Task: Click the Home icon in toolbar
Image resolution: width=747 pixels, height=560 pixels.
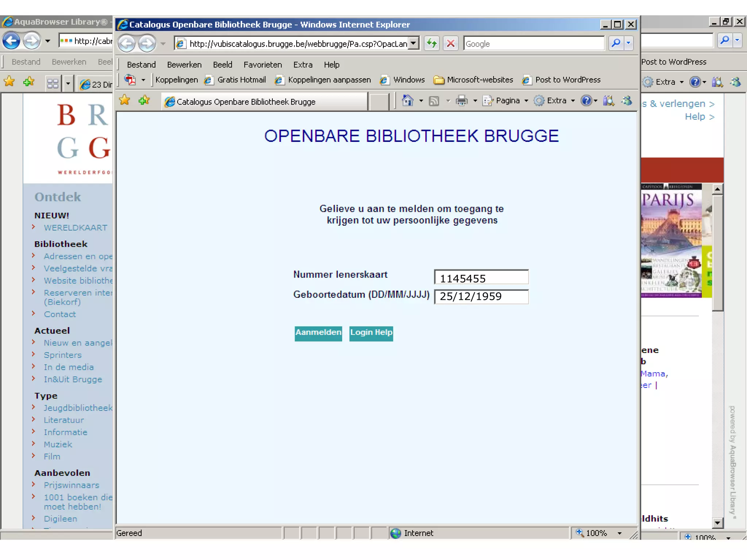Action: (x=407, y=101)
